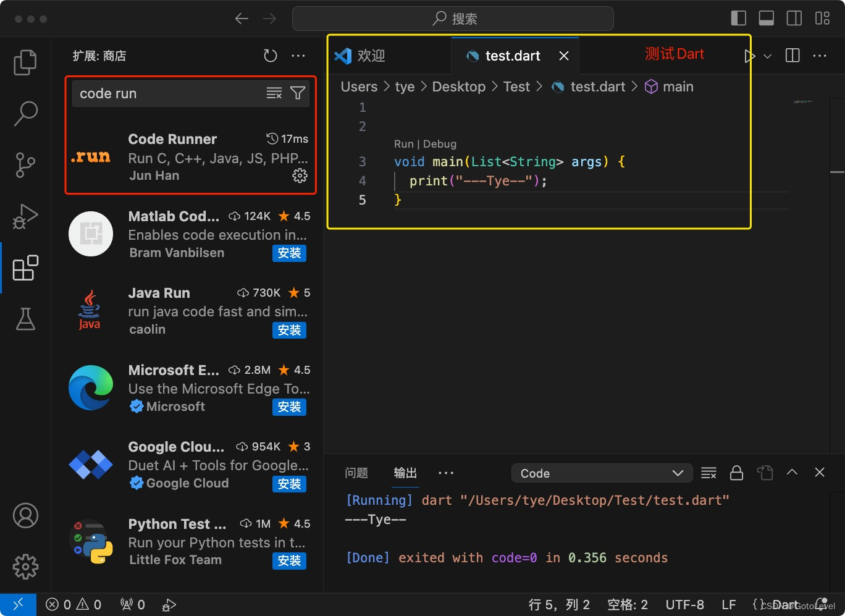Open the Testing flask view
845x616 pixels.
(25, 319)
